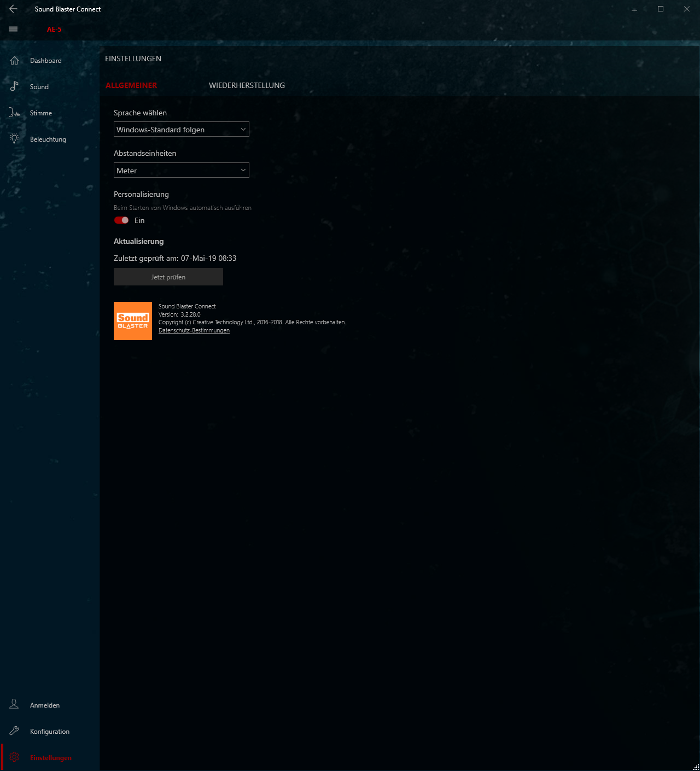
Task: Close the Sound Blaster Connect window
Action: coord(687,9)
